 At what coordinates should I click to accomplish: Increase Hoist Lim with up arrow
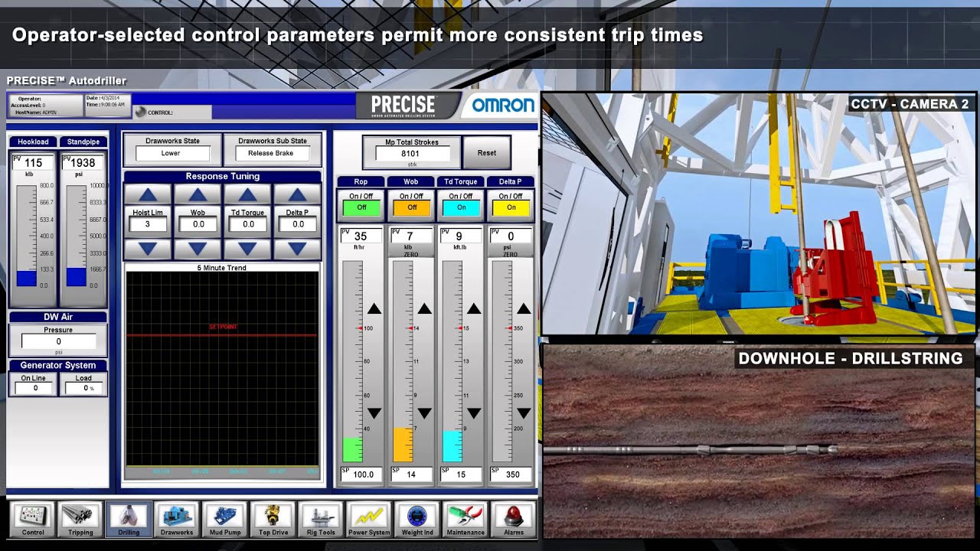[x=148, y=194]
